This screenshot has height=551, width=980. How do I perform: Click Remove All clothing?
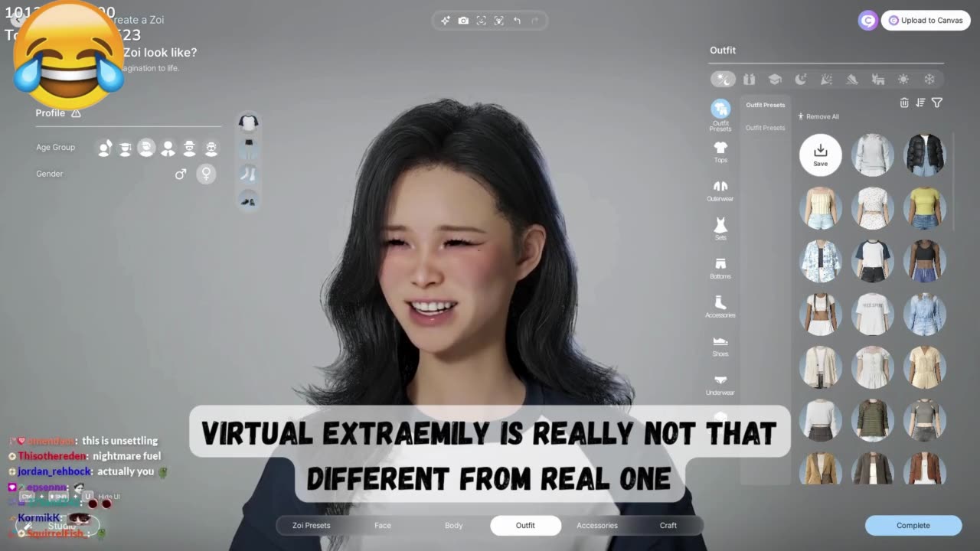point(818,116)
